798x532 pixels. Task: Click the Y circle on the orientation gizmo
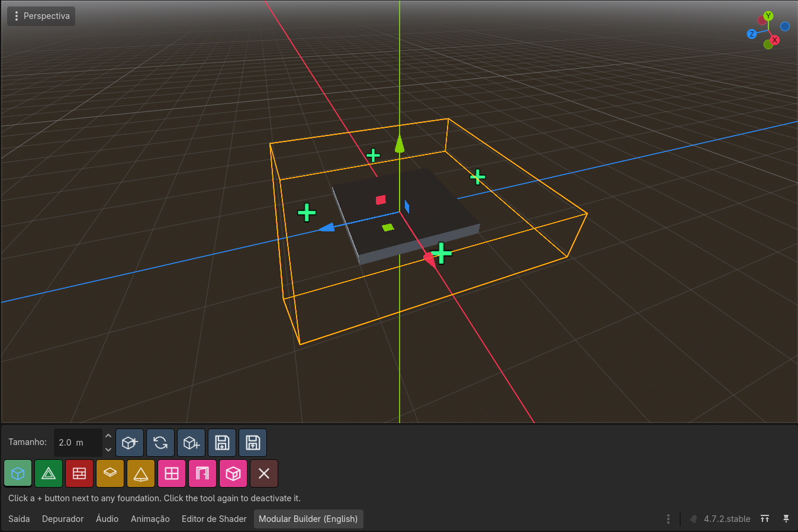click(768, 16)
